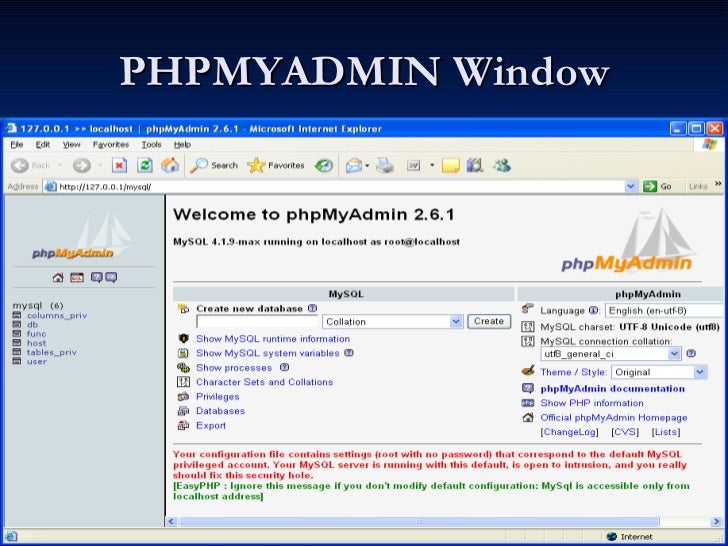Open the History toolbar icon
Viewport: 728px width, 546px height.
(324, 165)
